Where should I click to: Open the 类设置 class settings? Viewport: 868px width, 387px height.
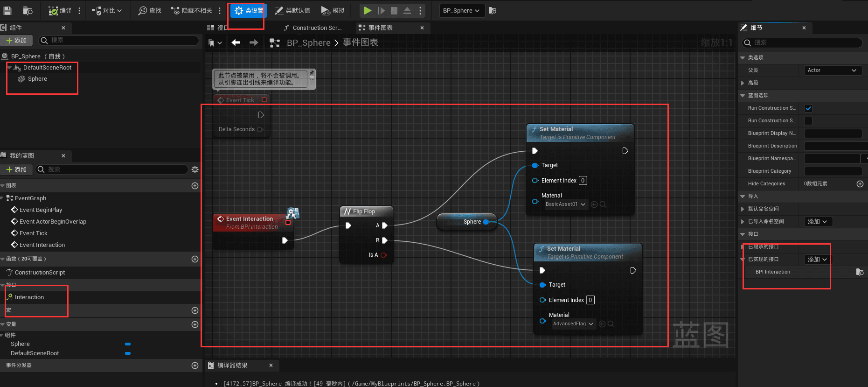248,10
